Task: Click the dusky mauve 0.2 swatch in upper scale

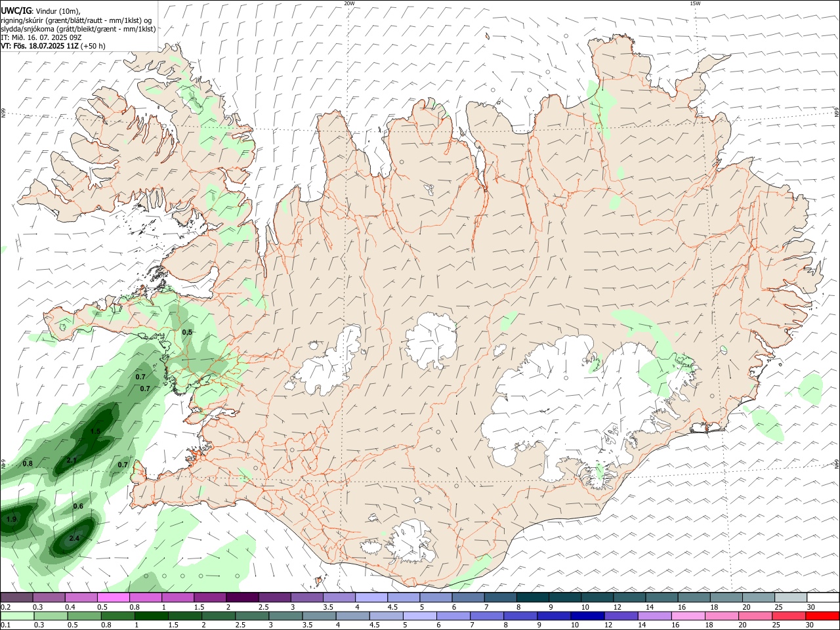Action: pos(16,598)
